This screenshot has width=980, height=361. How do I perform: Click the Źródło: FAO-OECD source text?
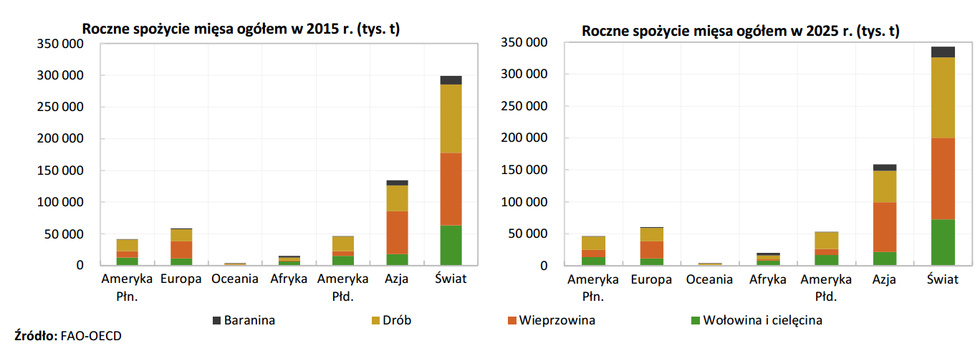63,335
